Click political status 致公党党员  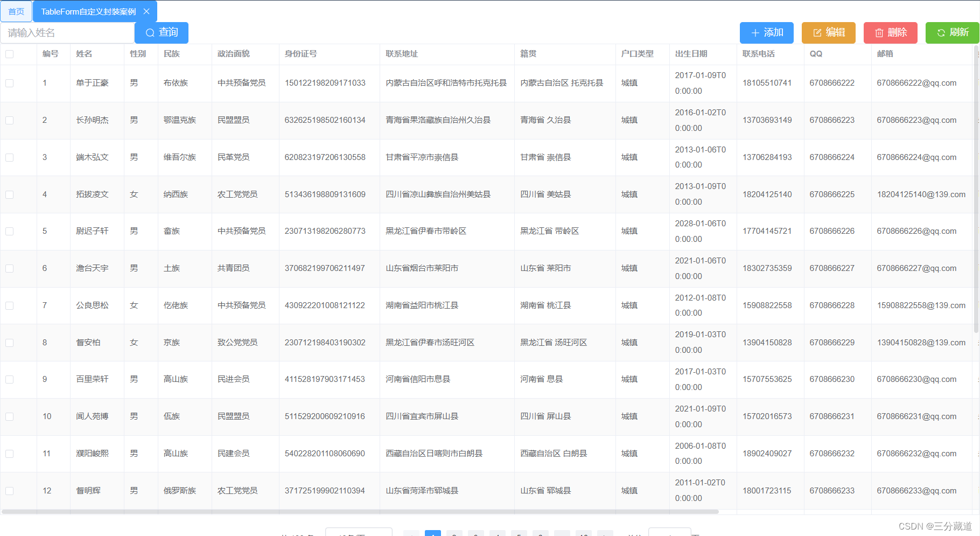click(237, 343)
